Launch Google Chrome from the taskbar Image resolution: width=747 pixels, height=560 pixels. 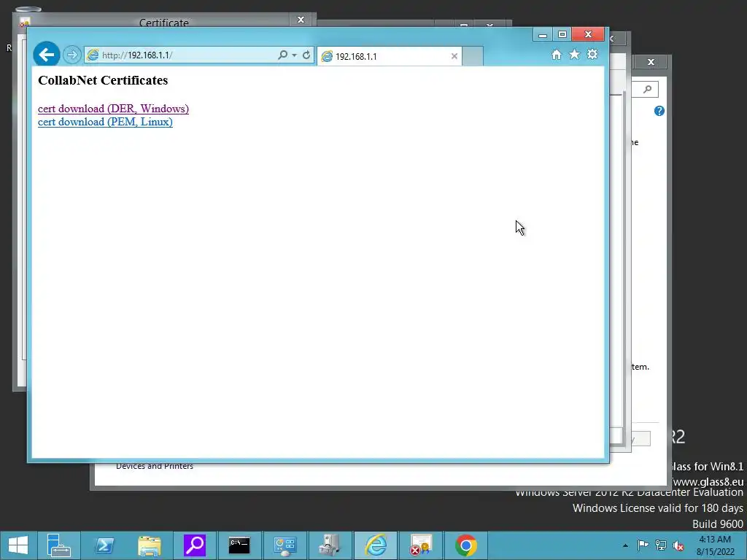(x=466, y=545)
